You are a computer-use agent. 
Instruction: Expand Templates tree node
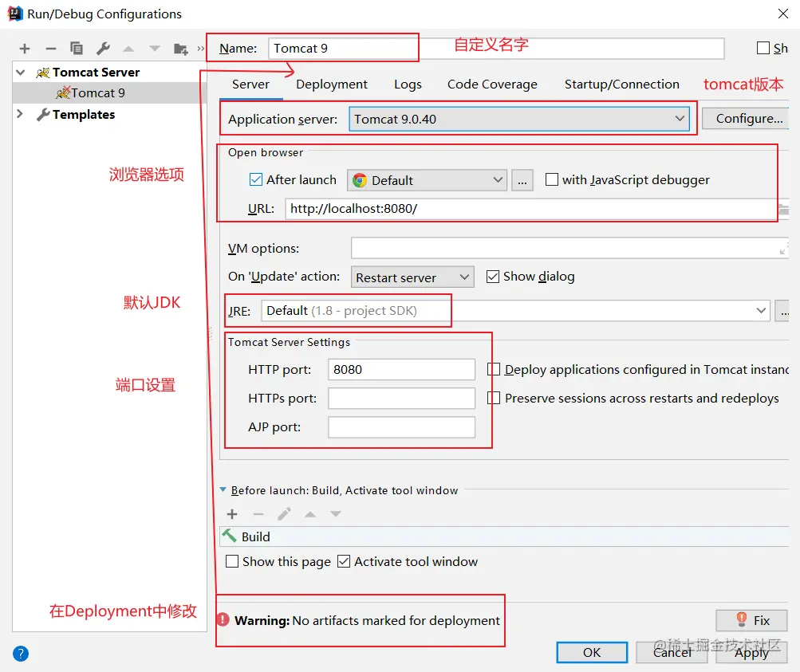20,114
